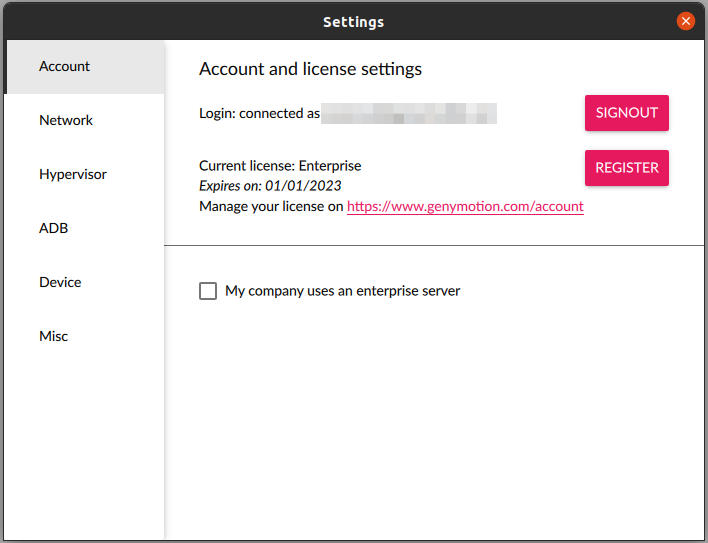
Task: Click "My company uses an enterprise server" label
Action: [342, 291]
